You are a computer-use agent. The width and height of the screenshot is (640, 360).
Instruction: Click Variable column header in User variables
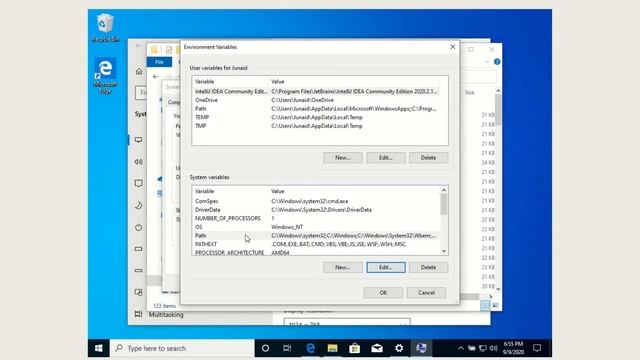(x=231, y=82)
